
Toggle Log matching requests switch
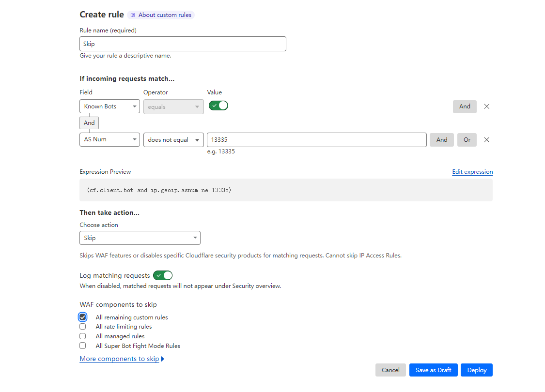(163, 275)
